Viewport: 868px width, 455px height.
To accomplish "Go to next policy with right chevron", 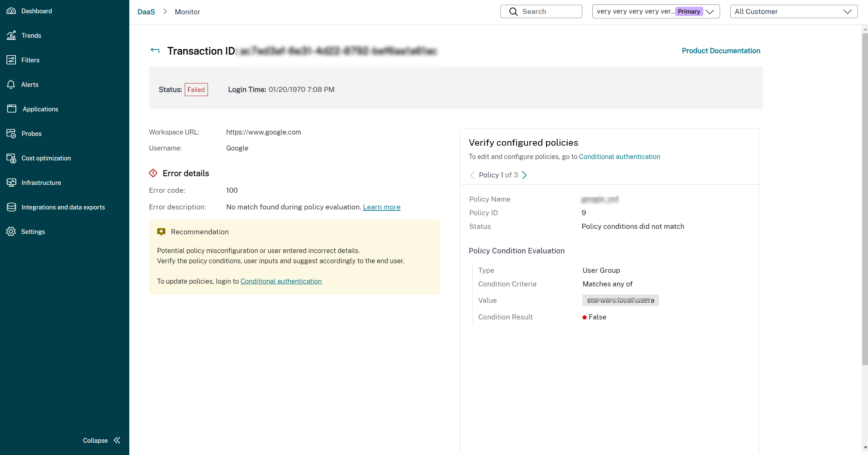I will tap(524, 175).
